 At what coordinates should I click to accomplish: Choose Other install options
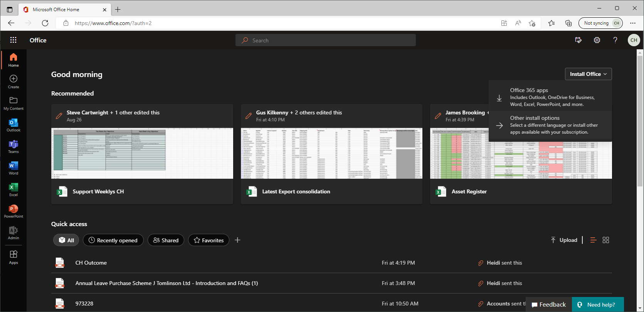(550, 125)
